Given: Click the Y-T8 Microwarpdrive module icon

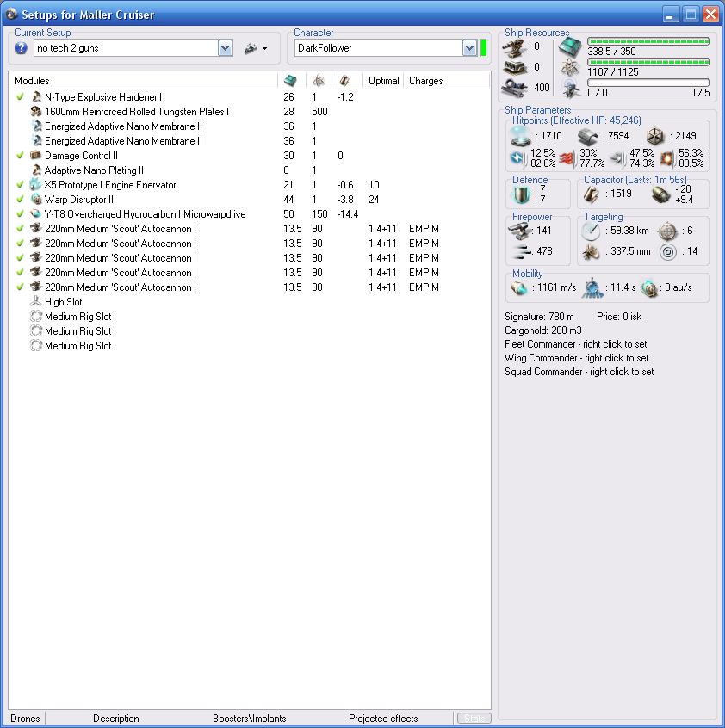Looking at the screenshot, I should pos(36,214).
